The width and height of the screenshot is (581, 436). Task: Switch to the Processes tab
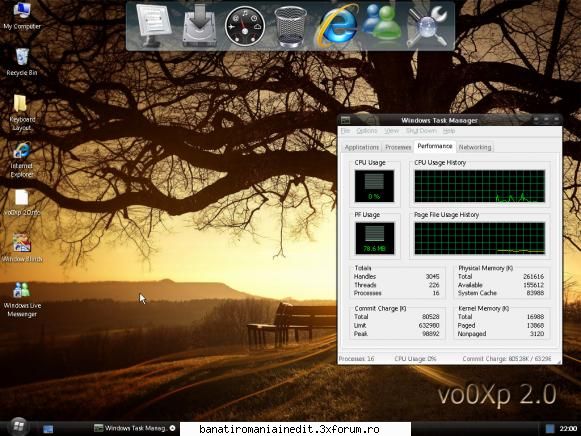click(398, 147)
